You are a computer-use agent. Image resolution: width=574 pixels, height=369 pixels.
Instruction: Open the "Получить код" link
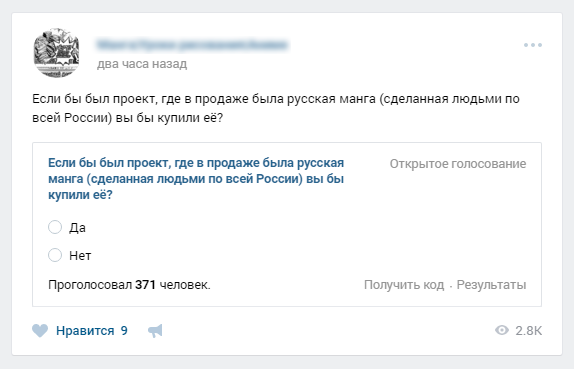click(404, 285)
